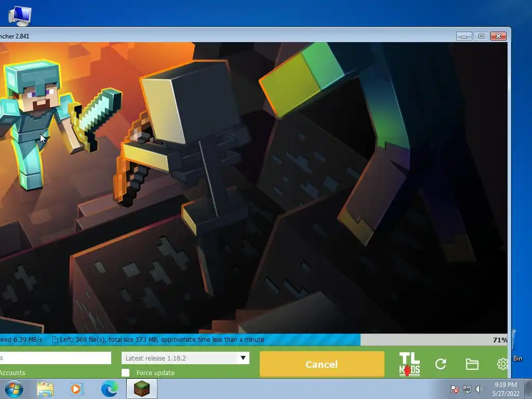Screen dimensions: 532x399
Task: Enable the Force update checkbox
Action: [126, 373]
